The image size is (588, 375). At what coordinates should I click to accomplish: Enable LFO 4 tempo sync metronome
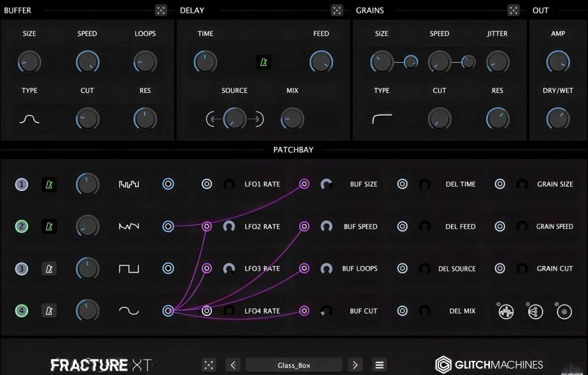click(49, 310)
